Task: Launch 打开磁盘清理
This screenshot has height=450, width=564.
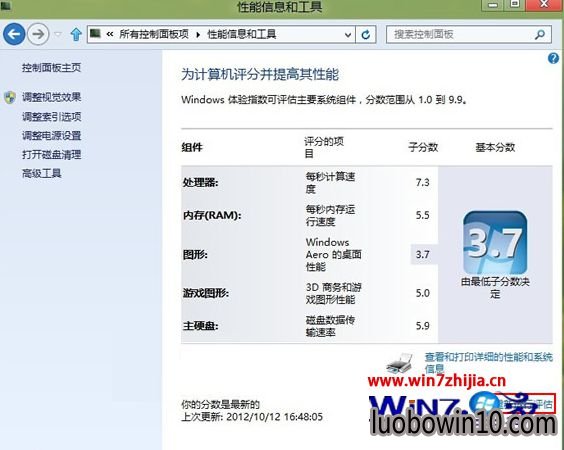Action: pyautogui.click(x=51, y=155)
